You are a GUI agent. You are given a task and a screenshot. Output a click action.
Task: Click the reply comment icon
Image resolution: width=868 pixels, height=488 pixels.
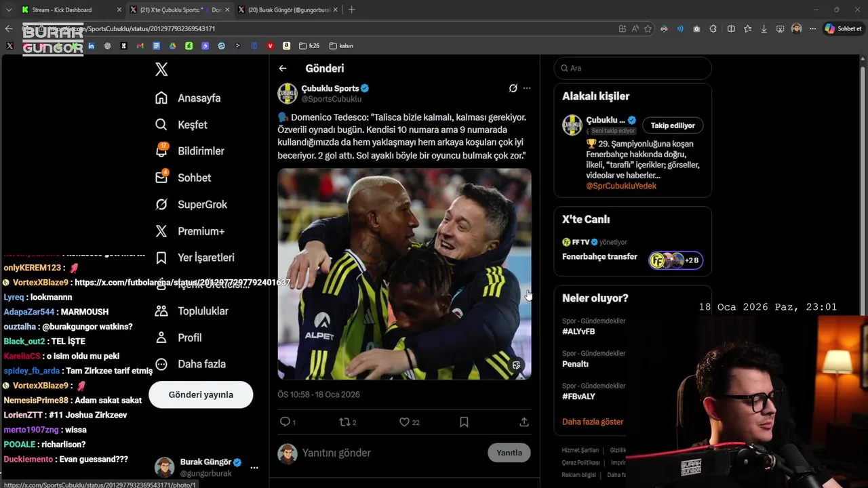click(x=285, y=422)
